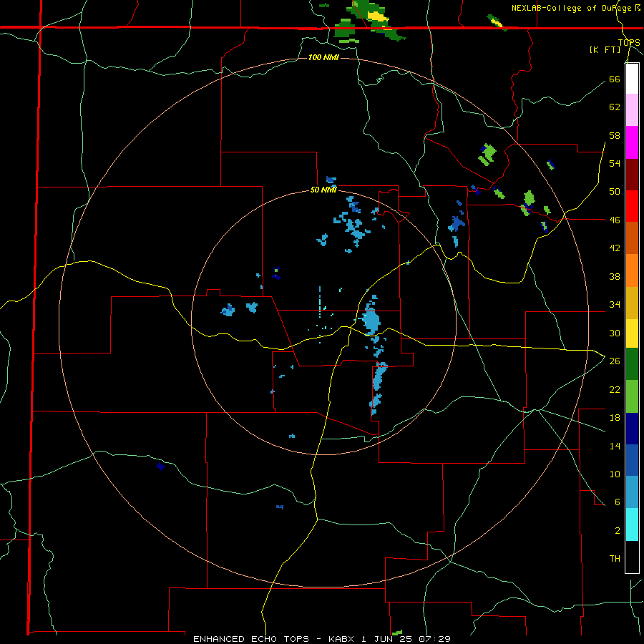Pick the medium blue swatch between 14 and 10
Screen dimensions: 644x644
coord(632,460)
